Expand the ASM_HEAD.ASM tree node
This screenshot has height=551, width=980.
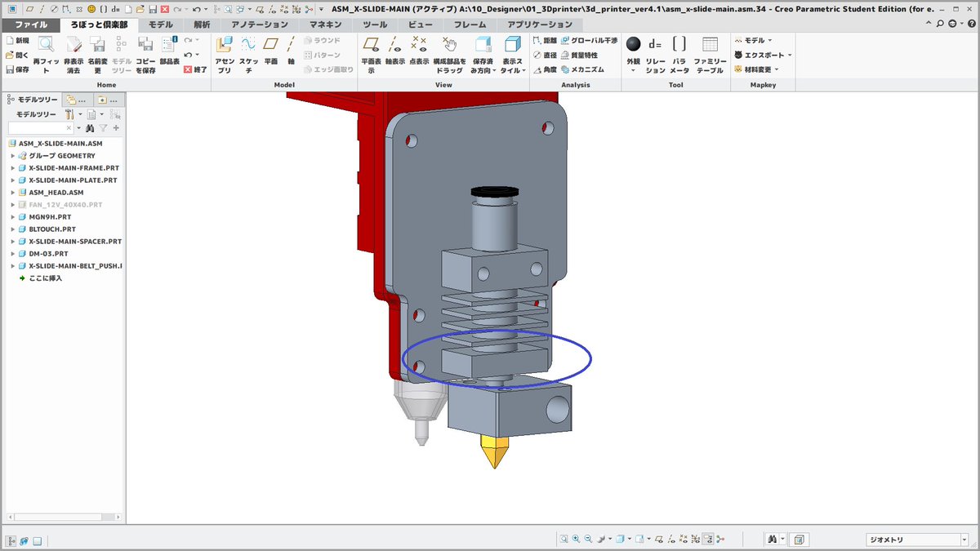pyautogui.click(x=12, y=193)
